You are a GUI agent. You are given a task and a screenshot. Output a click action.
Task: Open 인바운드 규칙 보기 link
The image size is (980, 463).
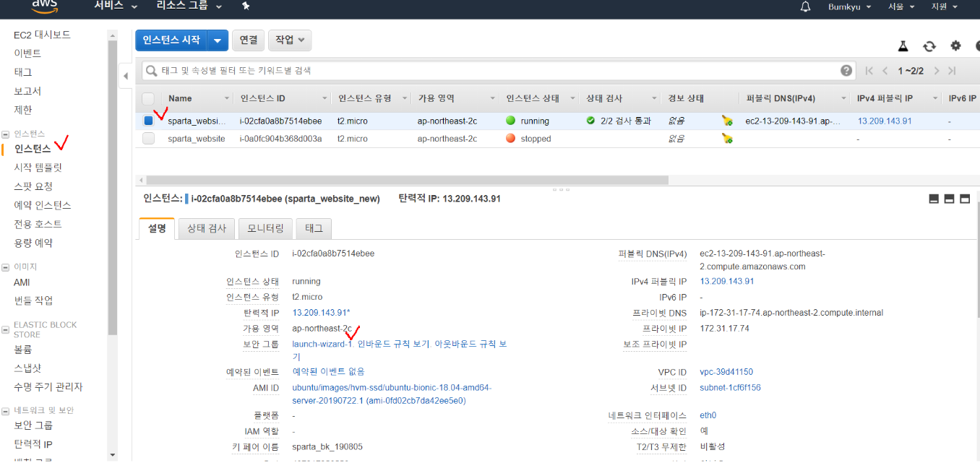pos(394,344)
